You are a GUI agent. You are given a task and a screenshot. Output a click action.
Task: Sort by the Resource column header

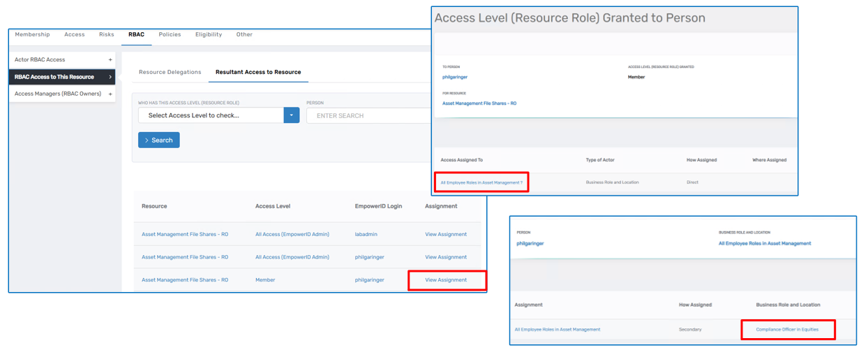coord(154,206)
